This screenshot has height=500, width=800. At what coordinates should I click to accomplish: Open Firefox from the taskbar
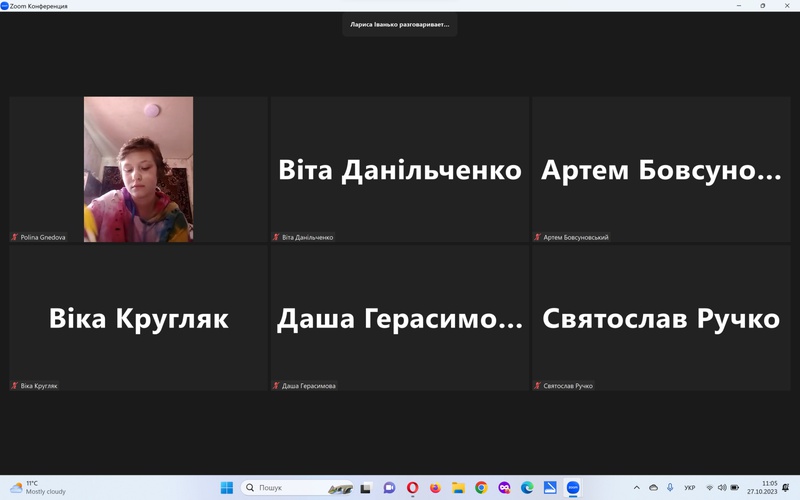(435, 488)
